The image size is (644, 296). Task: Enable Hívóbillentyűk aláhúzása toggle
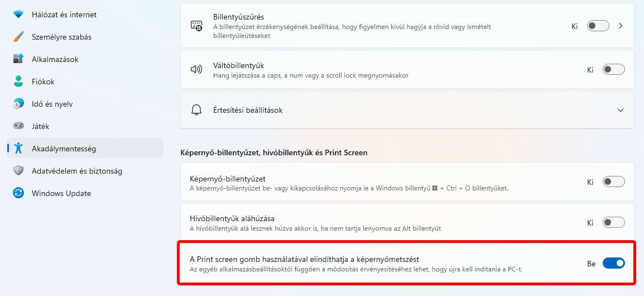(x=613, y=223)
